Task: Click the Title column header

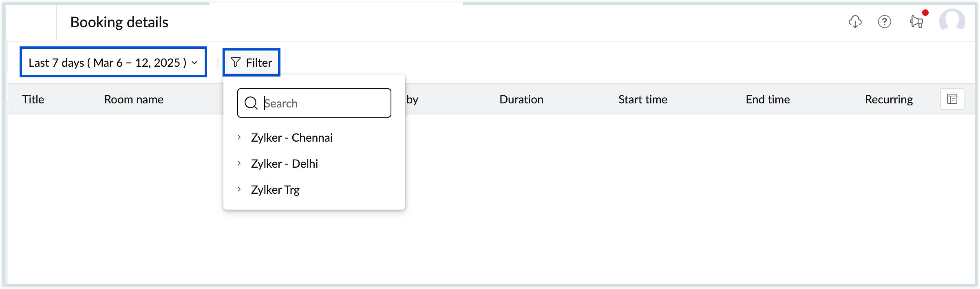Action: click(33, 99)
